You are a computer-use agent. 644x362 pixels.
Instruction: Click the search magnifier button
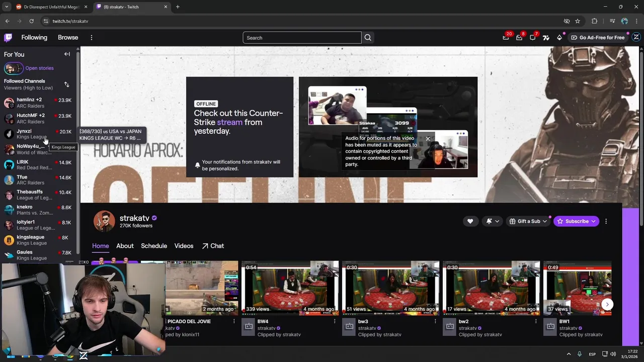pyautogui.click(x=368, y=38)
